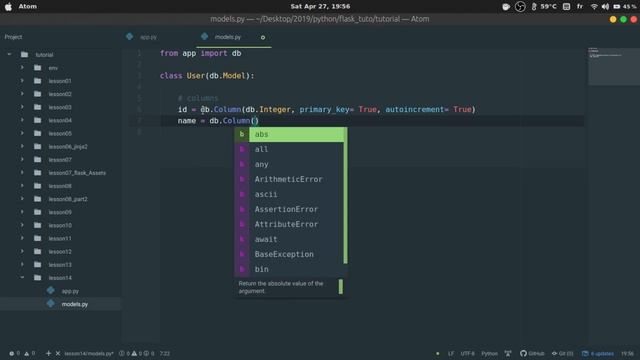Click the cursor position 7:22 in the status bar
640x360 pixels.
click(164, 353)
